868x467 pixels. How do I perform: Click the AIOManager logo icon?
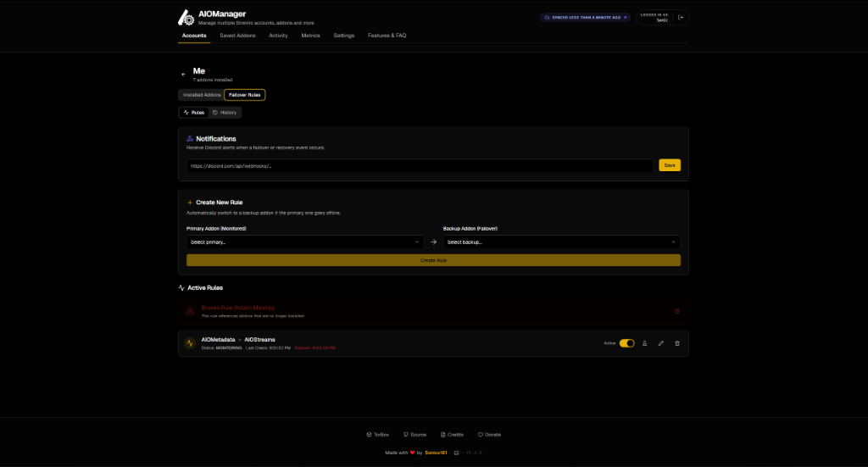pyautogui.click(x=186, y=18)
